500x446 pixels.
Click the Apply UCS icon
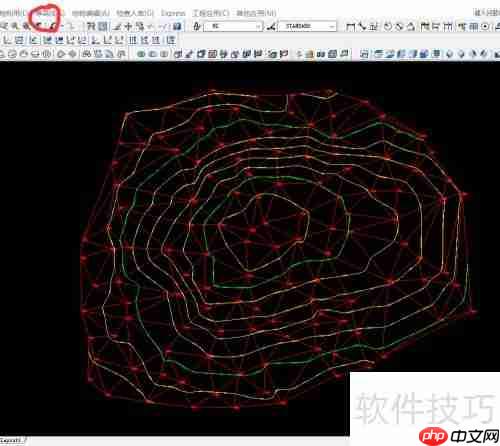[171, 40]
